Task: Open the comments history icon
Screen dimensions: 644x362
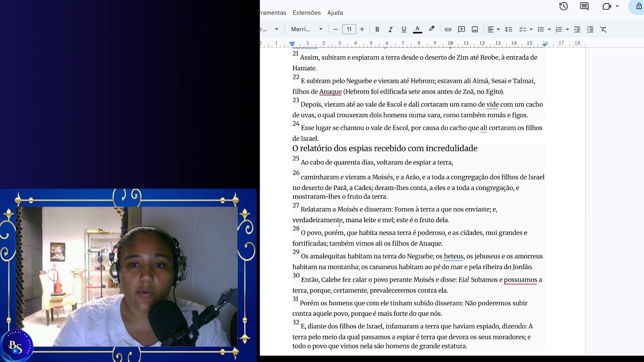Action: pos(584,7)
